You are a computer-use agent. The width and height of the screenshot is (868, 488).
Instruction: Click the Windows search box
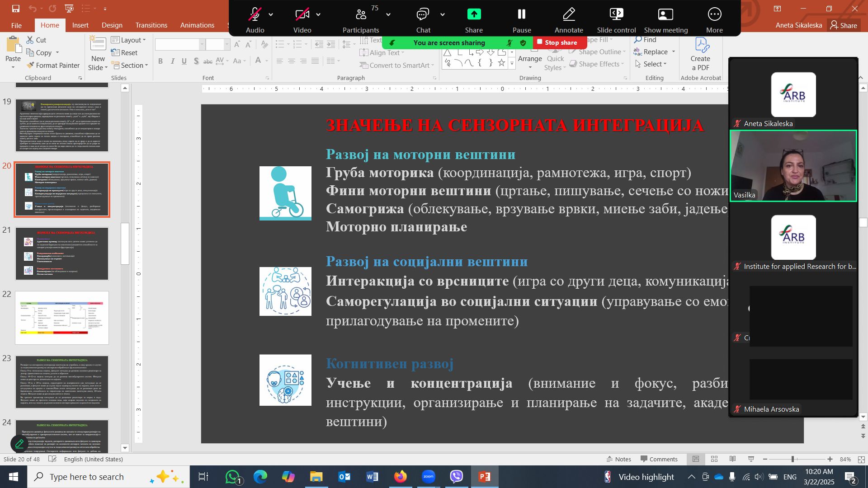tap(108, 477)
